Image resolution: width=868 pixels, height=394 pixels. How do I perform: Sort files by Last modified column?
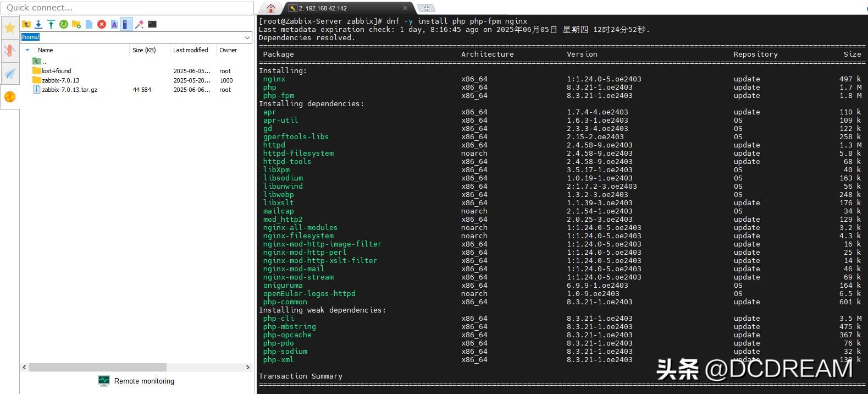pyautogui.click(x=190, y=50)
